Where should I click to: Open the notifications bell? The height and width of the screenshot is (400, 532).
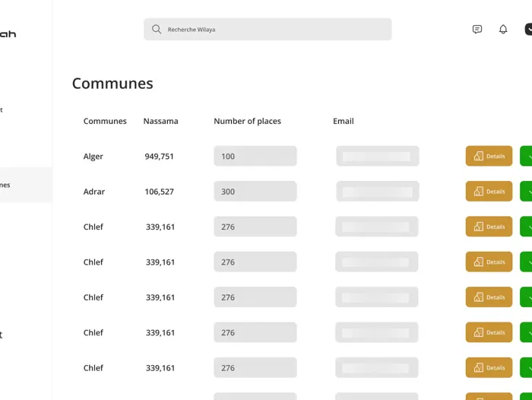(503, 30)
